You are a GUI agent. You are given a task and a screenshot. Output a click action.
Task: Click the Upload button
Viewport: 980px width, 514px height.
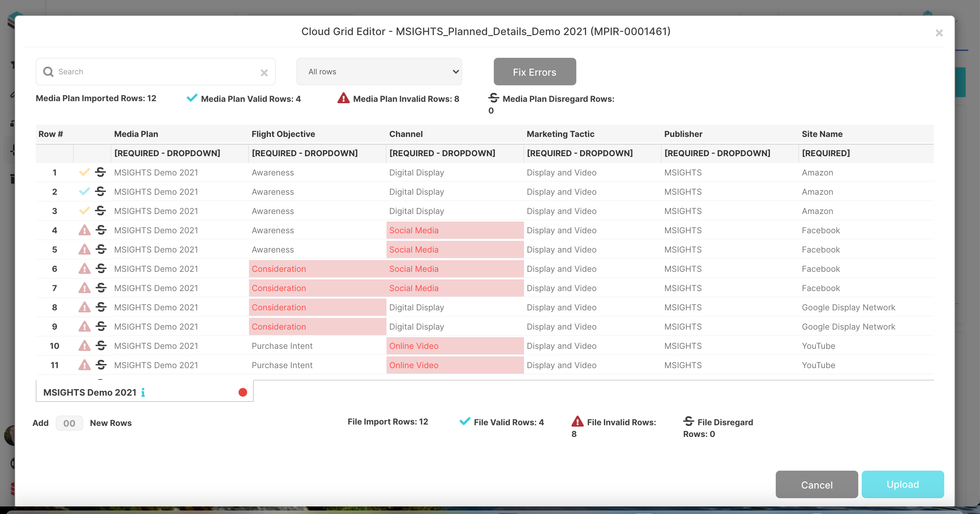pos(902,484)
